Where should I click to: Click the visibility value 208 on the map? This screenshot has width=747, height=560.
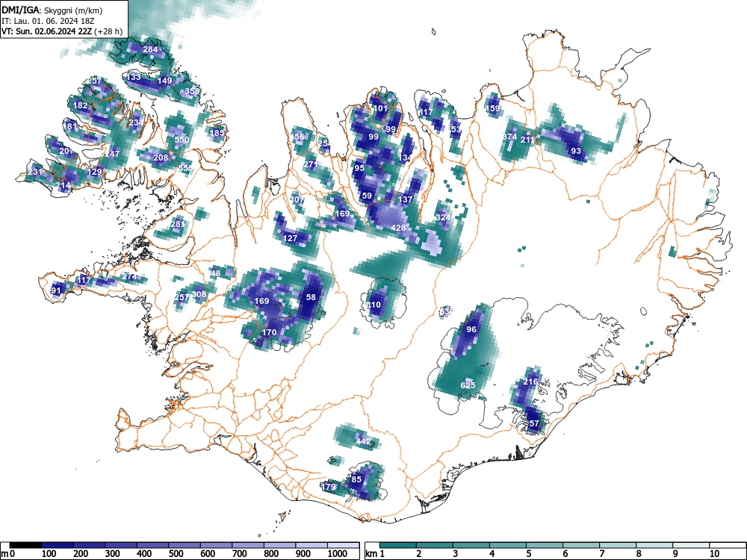[161, 158]
